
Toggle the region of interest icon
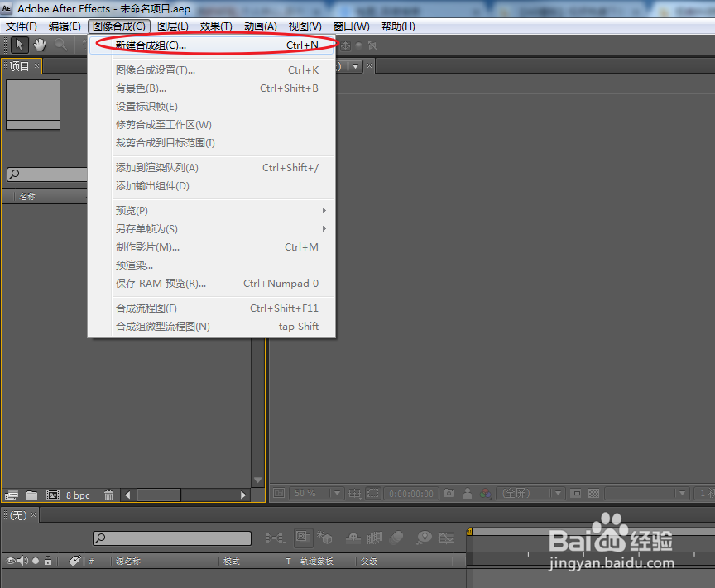point(576,493)
